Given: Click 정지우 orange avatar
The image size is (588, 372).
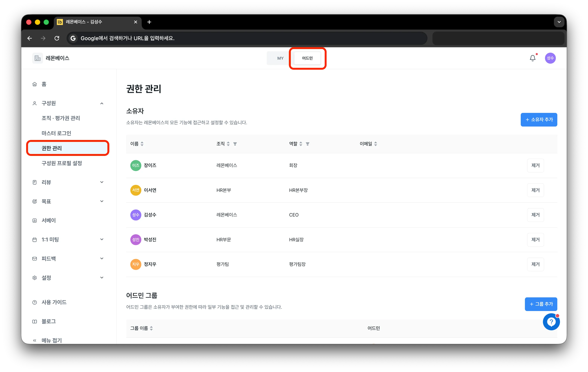Looking at the screenshot, I should (136, 264).
